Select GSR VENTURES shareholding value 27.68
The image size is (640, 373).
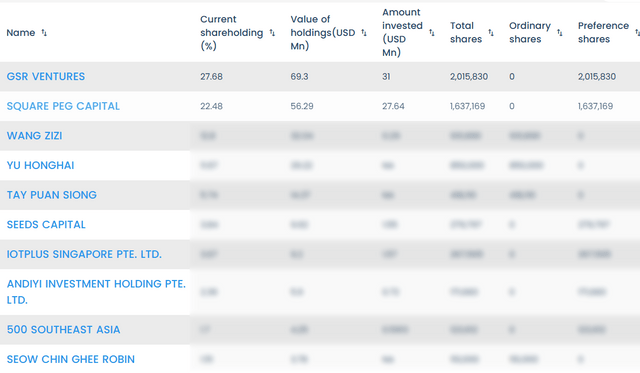click(x=211, y=76)
